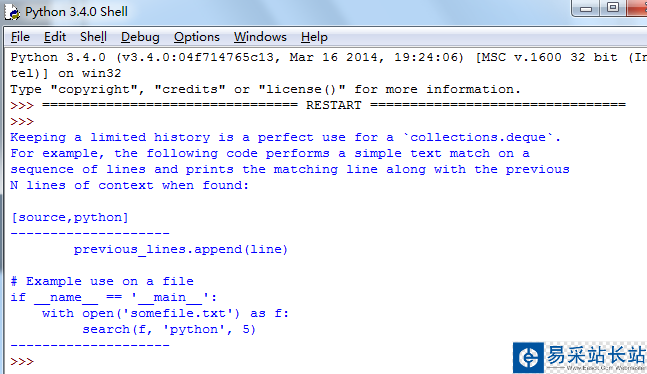This screenshot has width=647, height=374.
Task: Open the Help menu
Action: pyautogui.click(x=314, y=37)
